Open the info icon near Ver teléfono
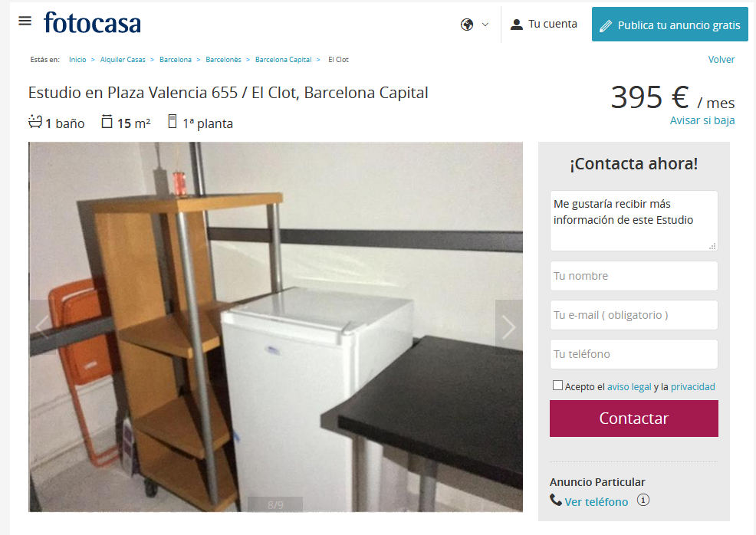 coord(643,500)
